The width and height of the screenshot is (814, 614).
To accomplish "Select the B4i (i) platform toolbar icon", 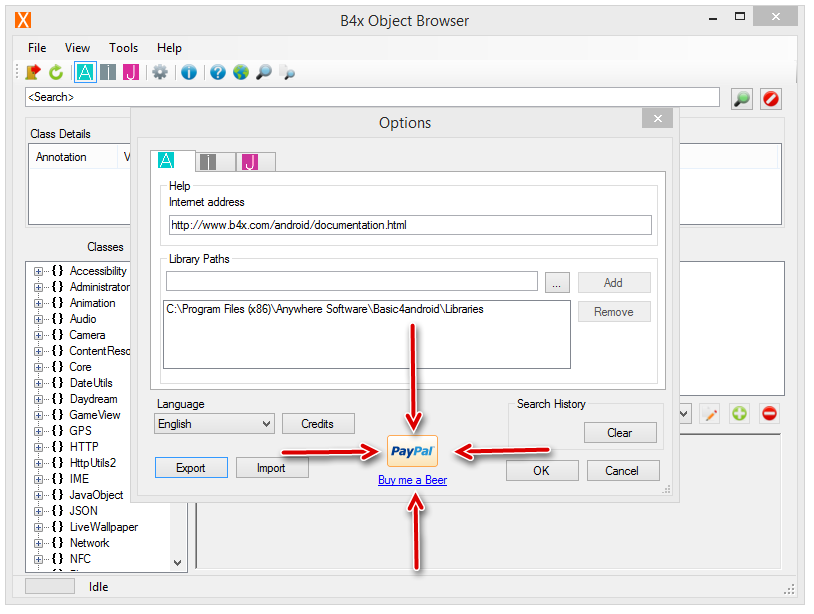I will tap(108, 72).
